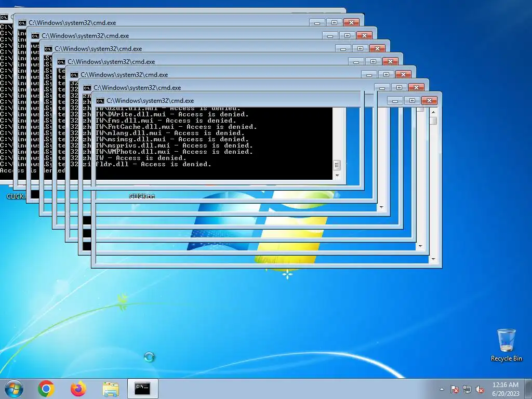
Task: Maximize the third cmd window from the front
Action: [386, 75]
